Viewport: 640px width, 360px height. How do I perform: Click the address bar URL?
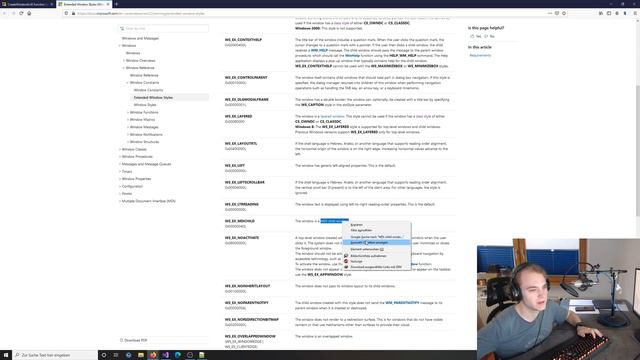point(141,13)
